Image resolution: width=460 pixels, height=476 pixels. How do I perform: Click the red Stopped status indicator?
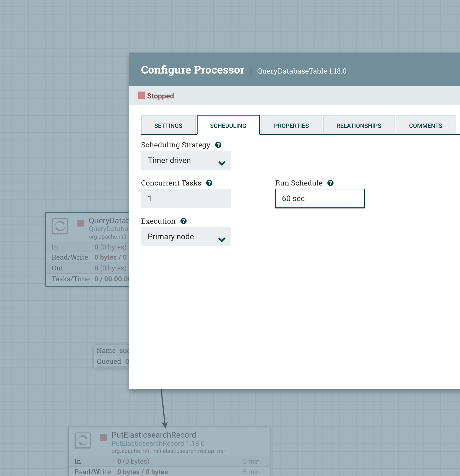click(142, 95)
